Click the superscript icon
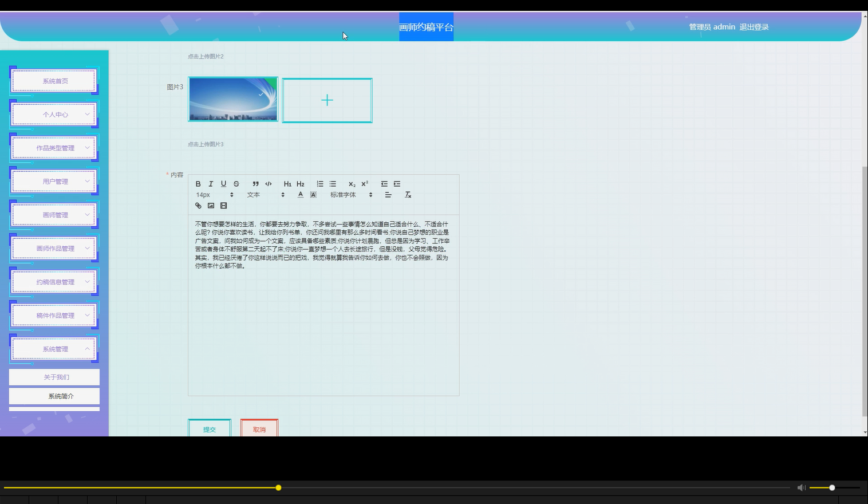 (x=364, y=183)
